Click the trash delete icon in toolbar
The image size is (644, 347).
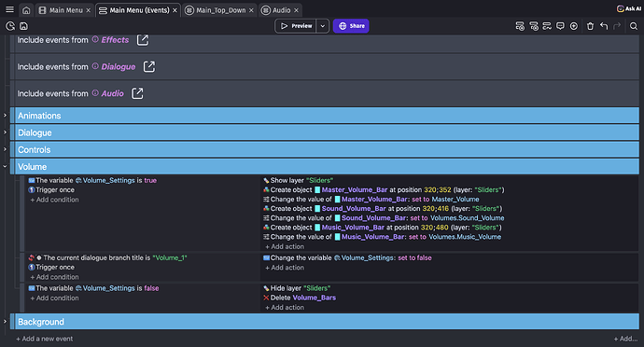tap(590, 26)
